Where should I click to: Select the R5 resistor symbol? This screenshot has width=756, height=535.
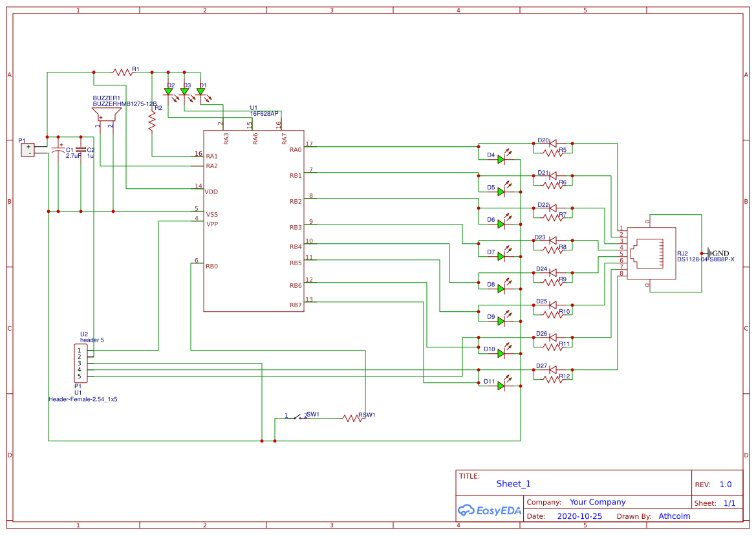pyautogui.click(x=553, y=153)
